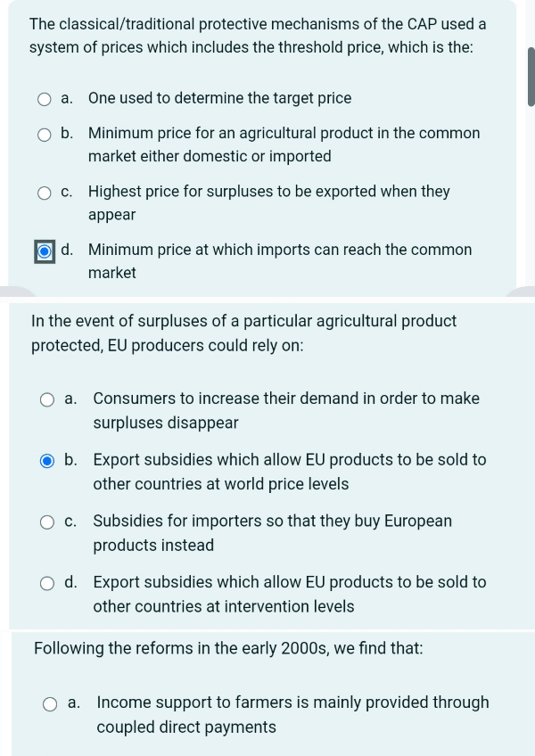Image resolution: width=535 pixels, height=756 pixels.
Task: Select radio for export subsidies at intervention levels
Action: tap(48, 583)
